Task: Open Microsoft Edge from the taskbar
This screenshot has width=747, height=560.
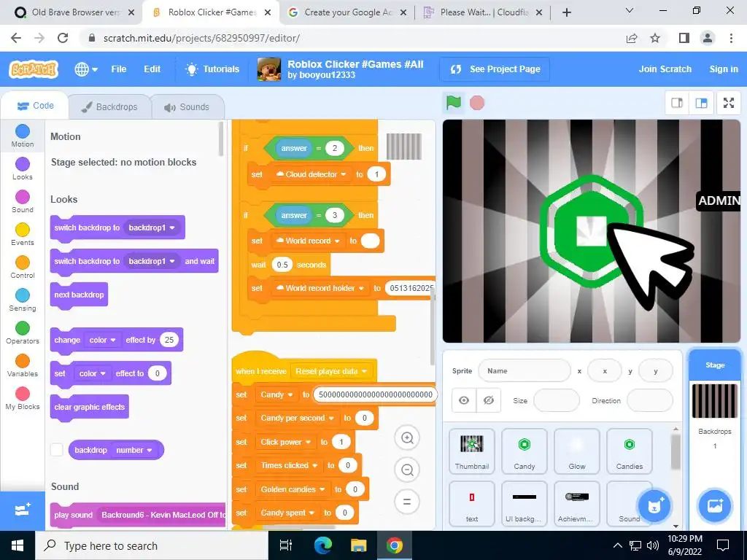Action: pyautogui.click(x=323, y=545)
